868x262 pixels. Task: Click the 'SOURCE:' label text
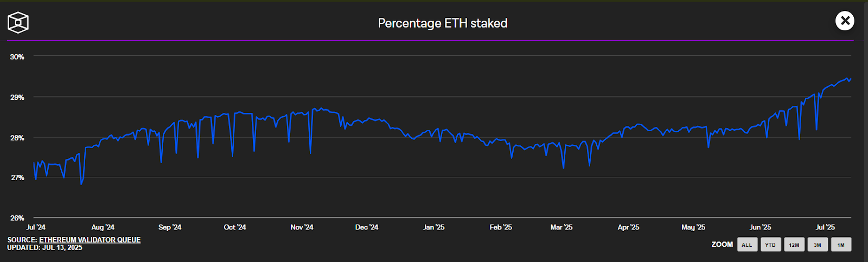pyautogui.click(x=22, y=240)
